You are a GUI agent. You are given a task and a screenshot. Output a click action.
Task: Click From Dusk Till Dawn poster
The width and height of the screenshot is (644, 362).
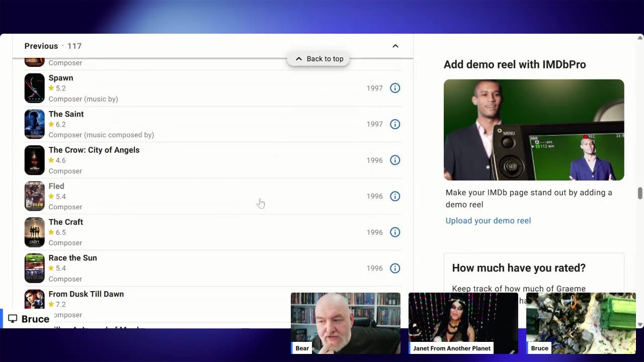tap(35, 300)
